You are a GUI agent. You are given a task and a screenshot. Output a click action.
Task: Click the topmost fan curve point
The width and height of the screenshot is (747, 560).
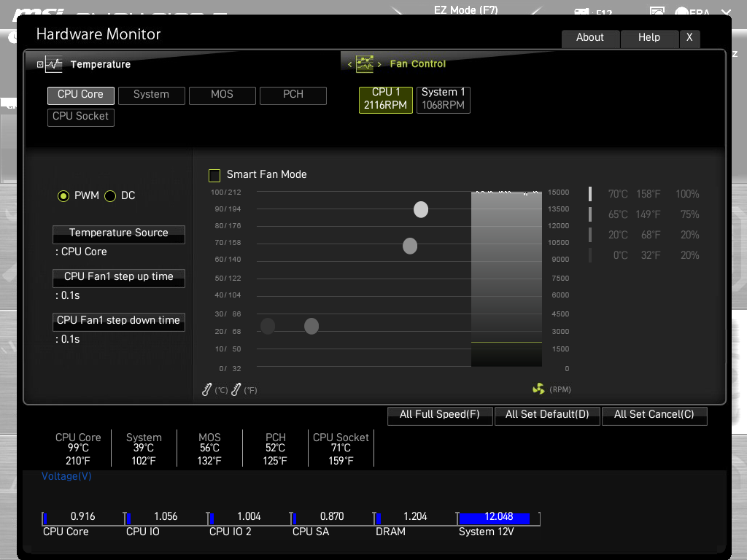pyautogui.click(x=421, y=210)
